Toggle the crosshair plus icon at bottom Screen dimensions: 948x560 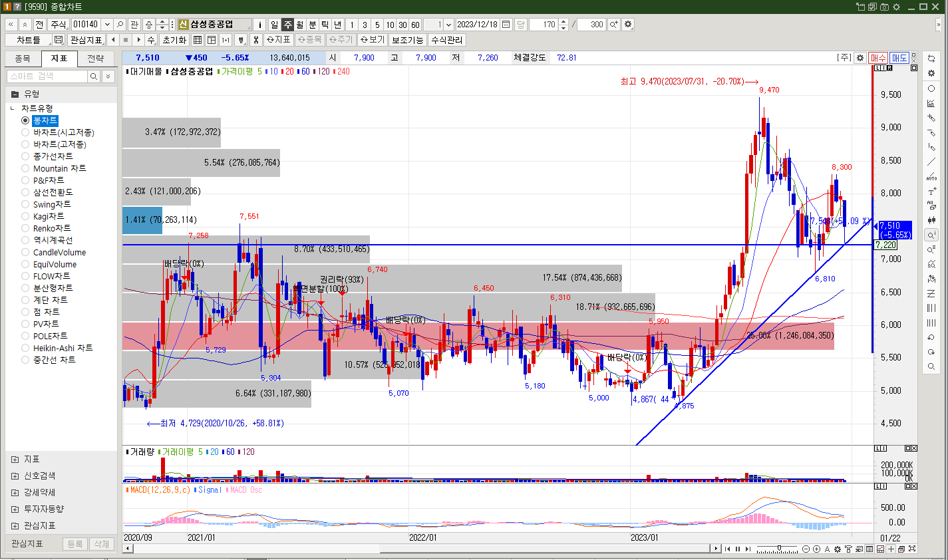(891, 549)
